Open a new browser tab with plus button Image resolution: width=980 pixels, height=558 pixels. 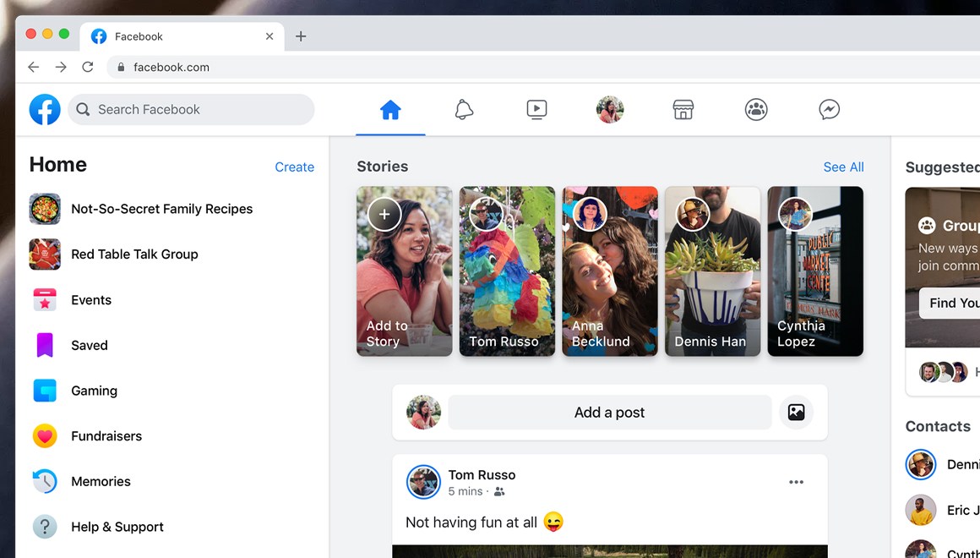[x=301, y=36]
